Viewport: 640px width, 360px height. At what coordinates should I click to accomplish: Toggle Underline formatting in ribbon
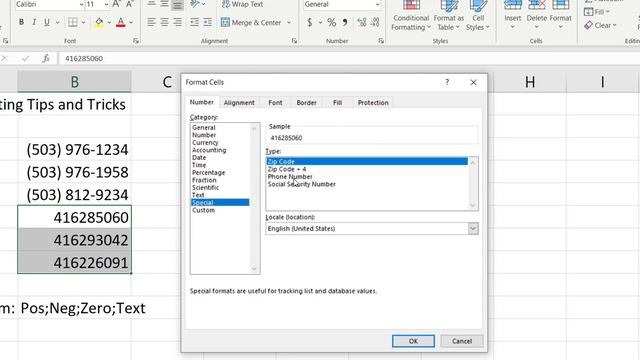(47, 22)
